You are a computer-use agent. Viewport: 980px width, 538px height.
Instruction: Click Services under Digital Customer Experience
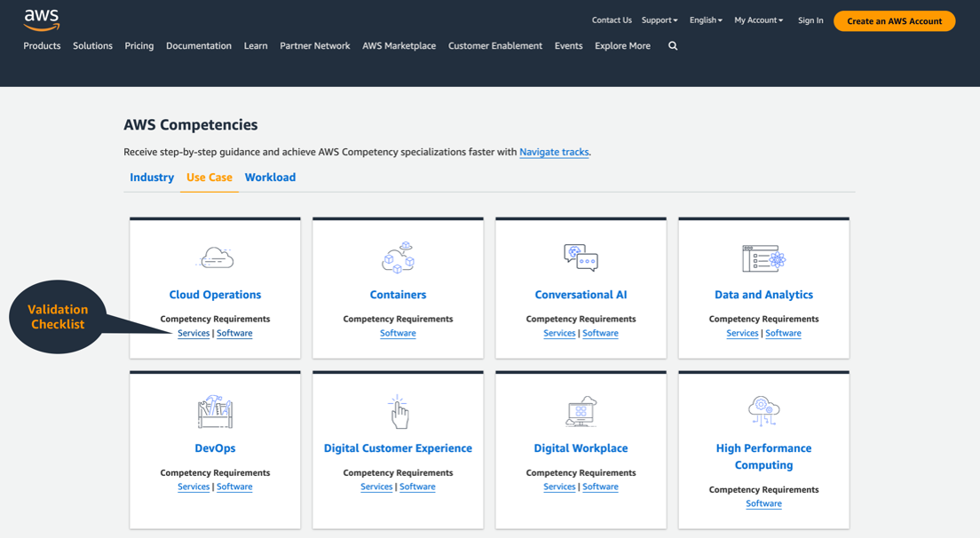[x=376, y=487]
